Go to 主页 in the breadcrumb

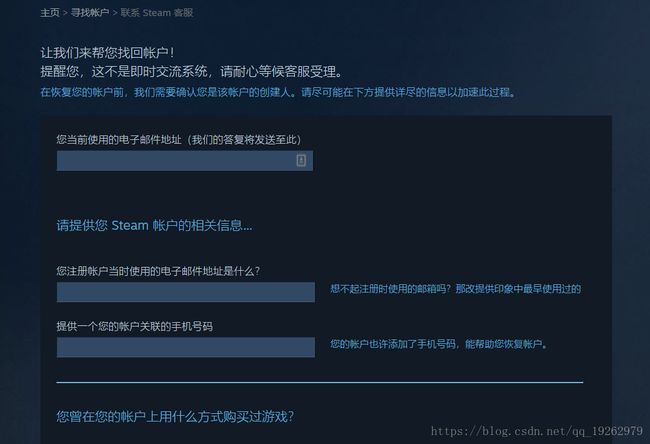coord(50,13)
